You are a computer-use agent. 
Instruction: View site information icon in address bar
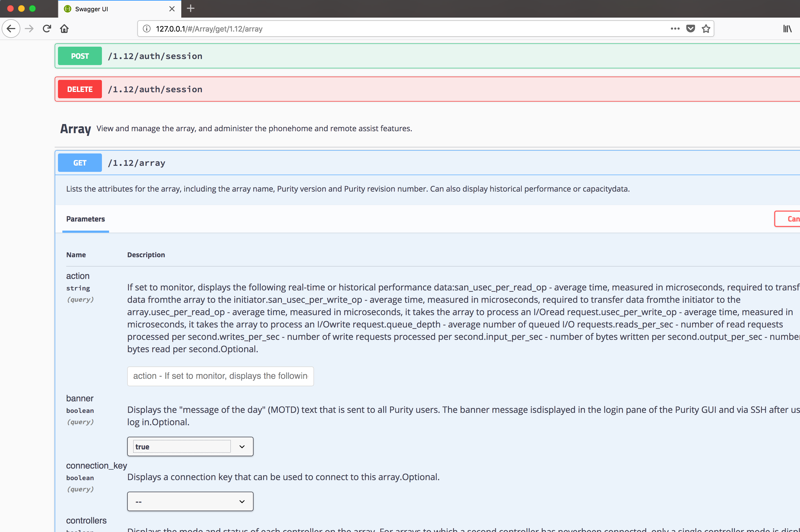(x=147, y=29)
